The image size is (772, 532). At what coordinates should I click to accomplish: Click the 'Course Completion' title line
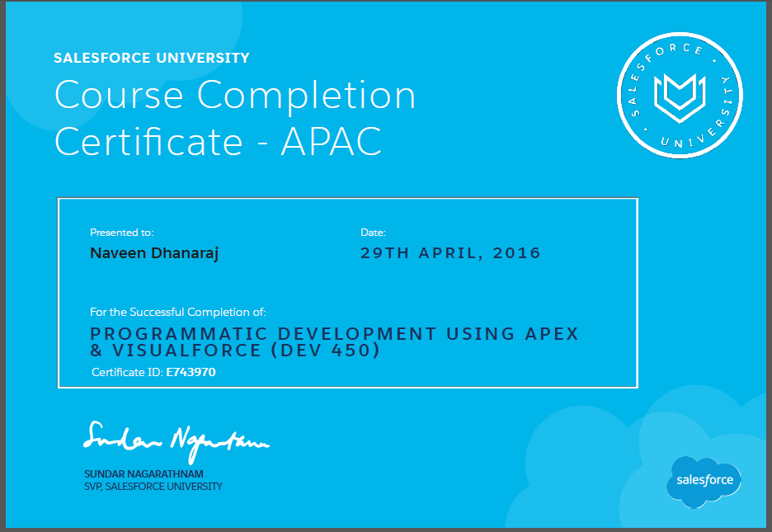click(235, 97)
